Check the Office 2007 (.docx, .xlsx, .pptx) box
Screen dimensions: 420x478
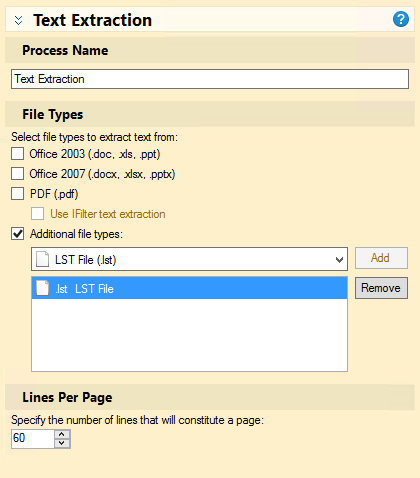click(x=18, y=174)
